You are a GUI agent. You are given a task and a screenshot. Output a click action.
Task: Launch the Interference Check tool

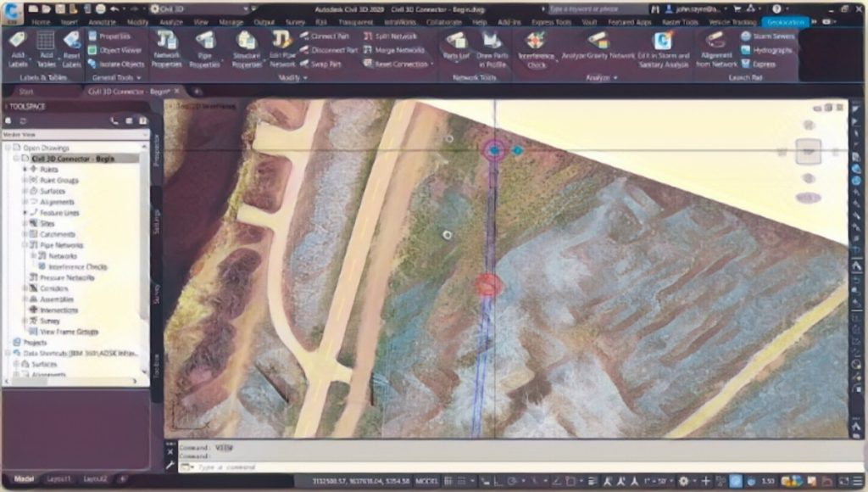pyautogui.click(x=536, y=49)
